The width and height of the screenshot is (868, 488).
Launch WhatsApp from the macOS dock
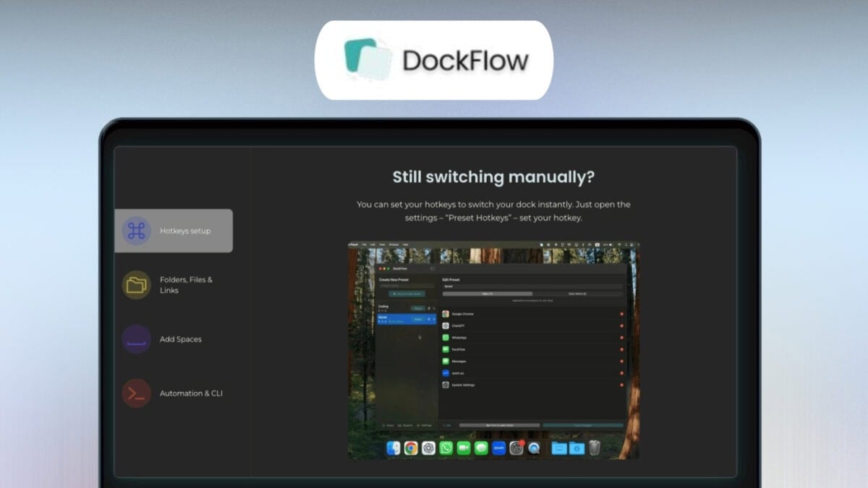[446, 447]
